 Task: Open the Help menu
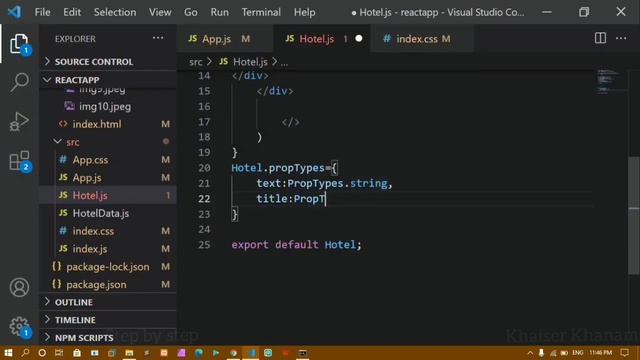coord(304,12)
